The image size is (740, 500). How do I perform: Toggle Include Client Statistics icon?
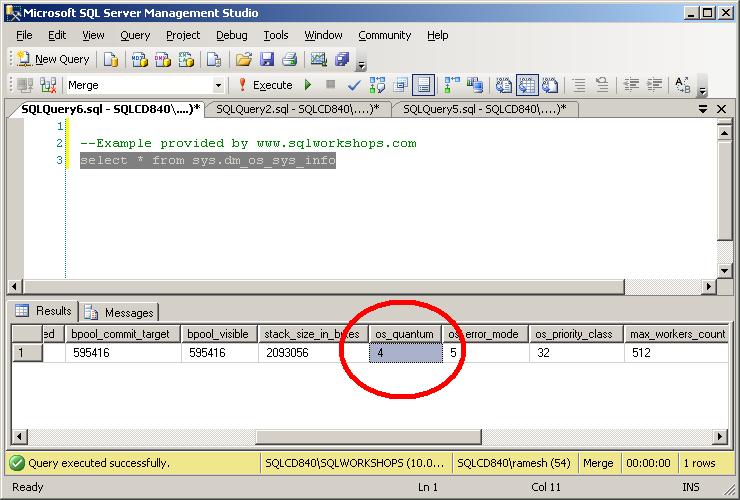(475, 85)
